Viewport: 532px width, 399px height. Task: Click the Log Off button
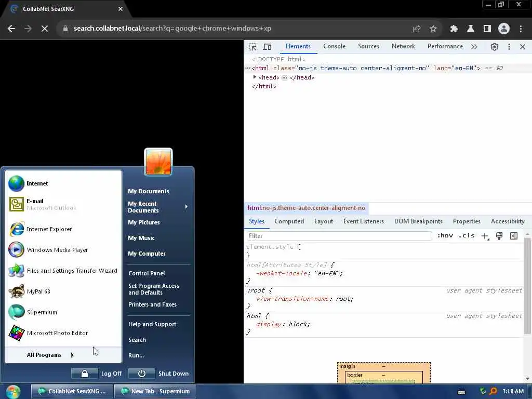pyautogui.click(x=96, y=374)
